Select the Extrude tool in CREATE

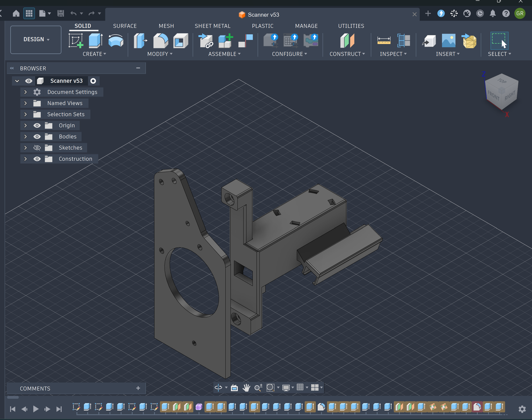point(96,41)
